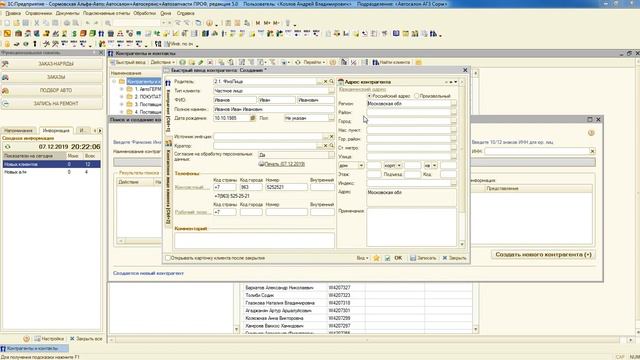Click the M+ calculator memory icon

tap(267, 23)
